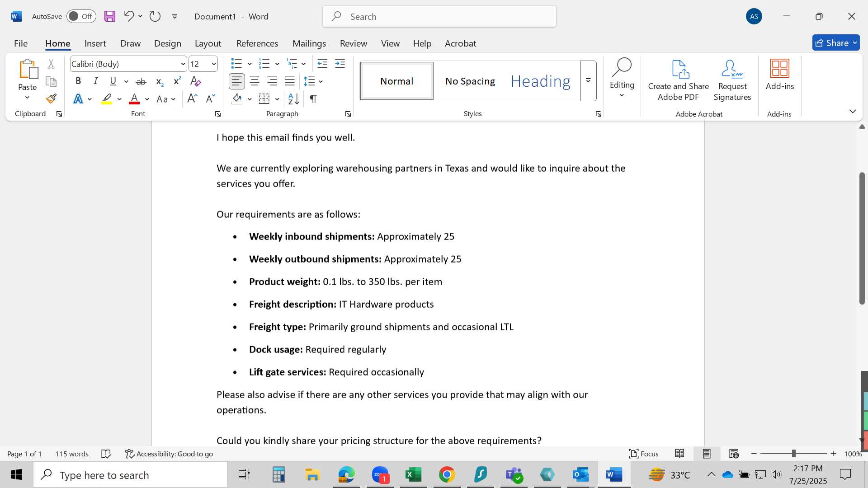Toggle Underline formatting
The height and width of the screenshot is (488, 868).
pyautogui.click(x=113, y=81)
